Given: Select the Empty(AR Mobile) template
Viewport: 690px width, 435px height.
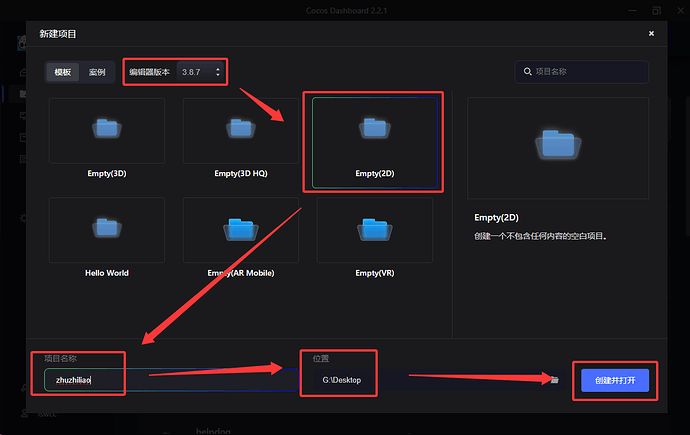Looking at the screenshot, I should [241, 238].
